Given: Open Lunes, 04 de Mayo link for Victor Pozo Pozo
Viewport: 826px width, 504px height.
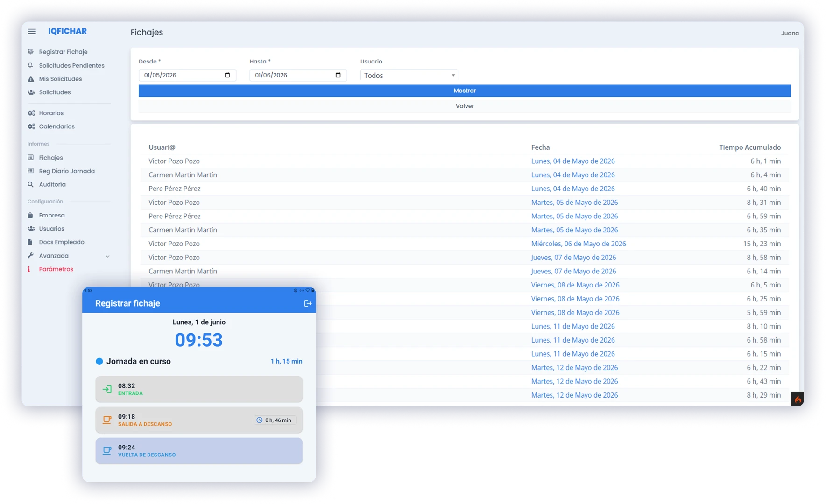Looking at the screenshot, I should pos(573,161).
